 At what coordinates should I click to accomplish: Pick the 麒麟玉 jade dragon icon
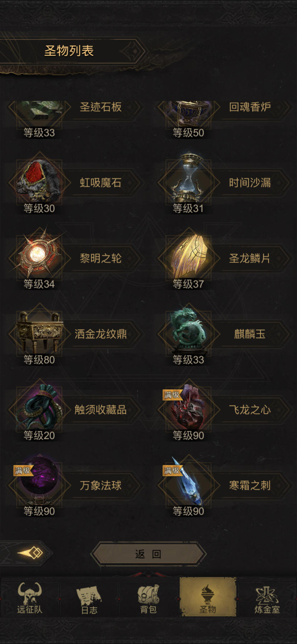point(188,330)
